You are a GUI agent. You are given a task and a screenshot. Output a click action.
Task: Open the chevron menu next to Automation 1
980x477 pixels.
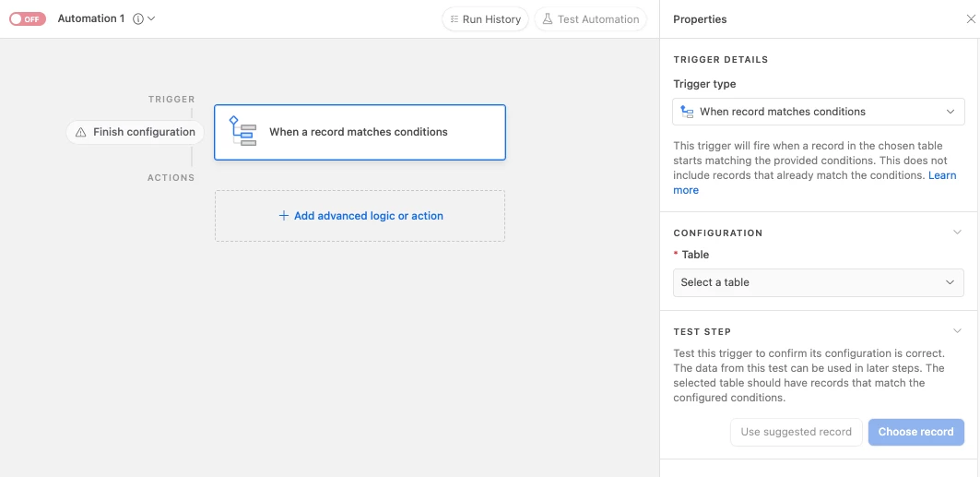[151, 18]
